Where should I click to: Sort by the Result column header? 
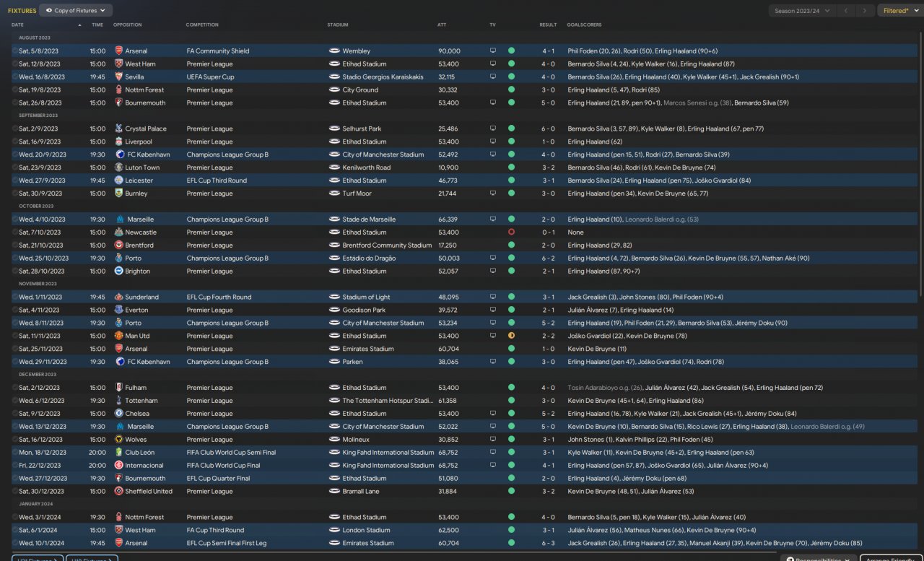[x=548, y=25]
